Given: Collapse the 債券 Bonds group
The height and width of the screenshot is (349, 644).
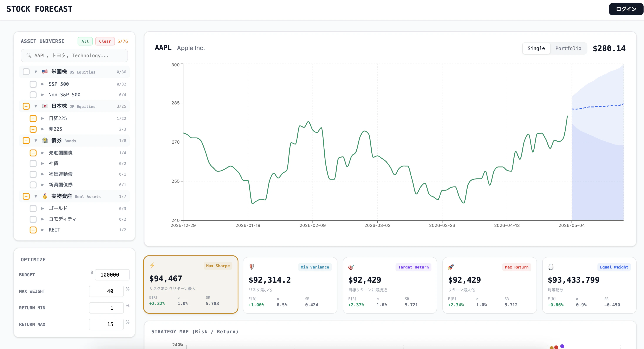Looking at the screenshot, I should (36, 141).
